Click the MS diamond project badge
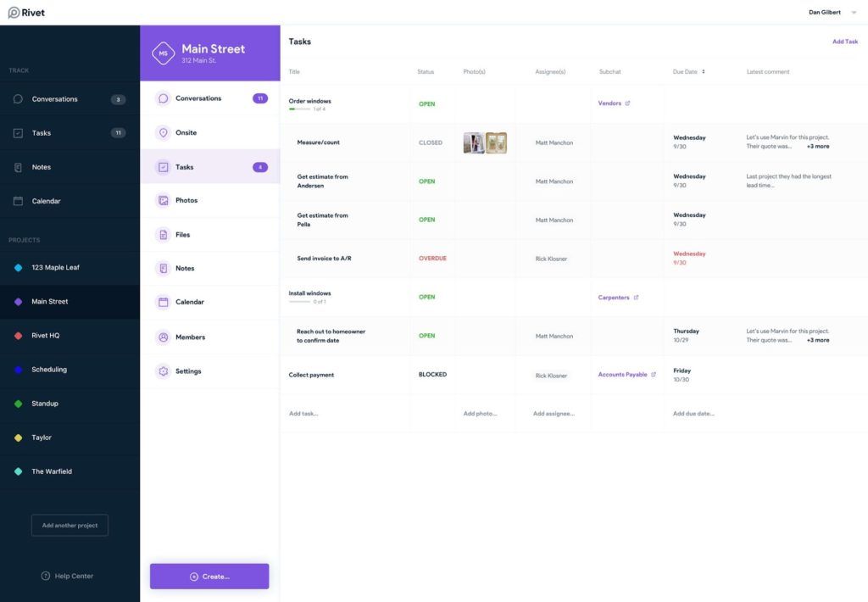 tap(164, 53)
